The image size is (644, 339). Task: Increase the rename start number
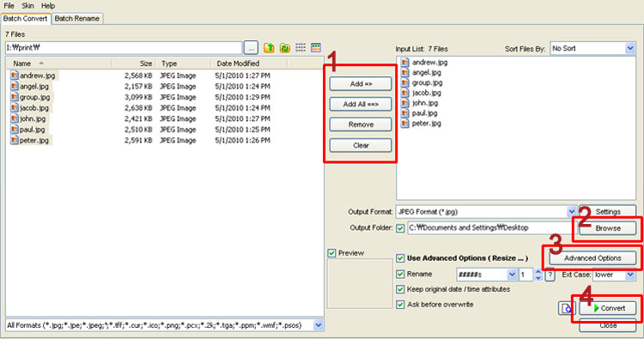[538, 271]
